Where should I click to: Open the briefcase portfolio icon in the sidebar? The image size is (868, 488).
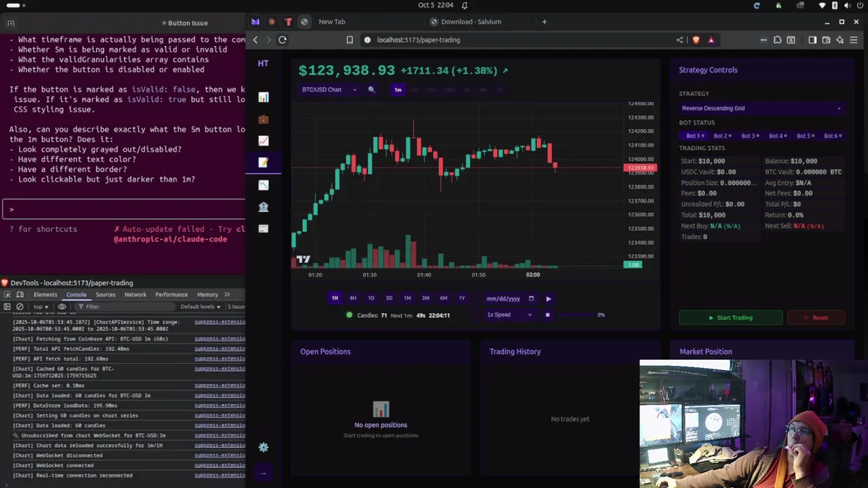[x=263, y=119]
